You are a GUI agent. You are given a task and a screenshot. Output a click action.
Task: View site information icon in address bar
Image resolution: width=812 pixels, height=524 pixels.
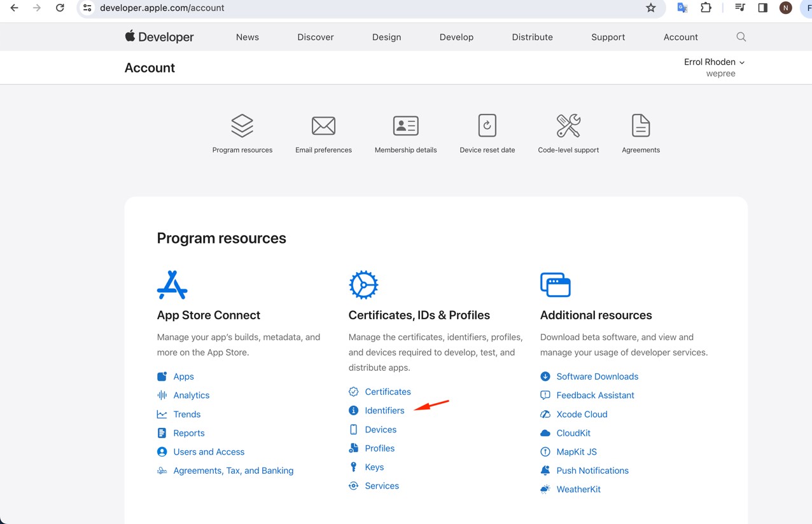coord(88,8)
